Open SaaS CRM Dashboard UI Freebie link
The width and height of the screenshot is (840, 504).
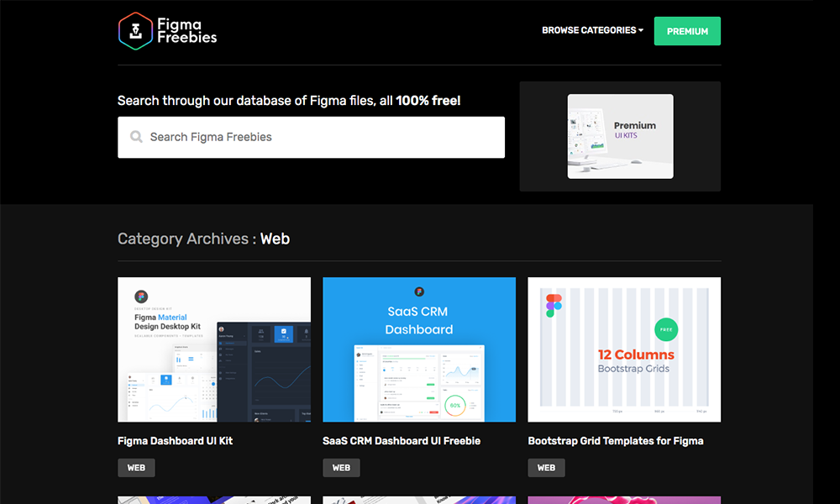click(402, 441)
